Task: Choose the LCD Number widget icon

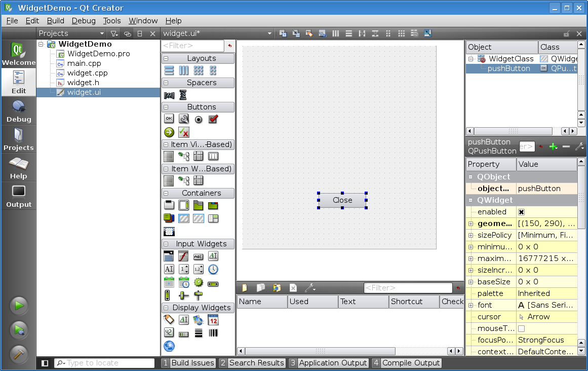Action: click(169, 333)
